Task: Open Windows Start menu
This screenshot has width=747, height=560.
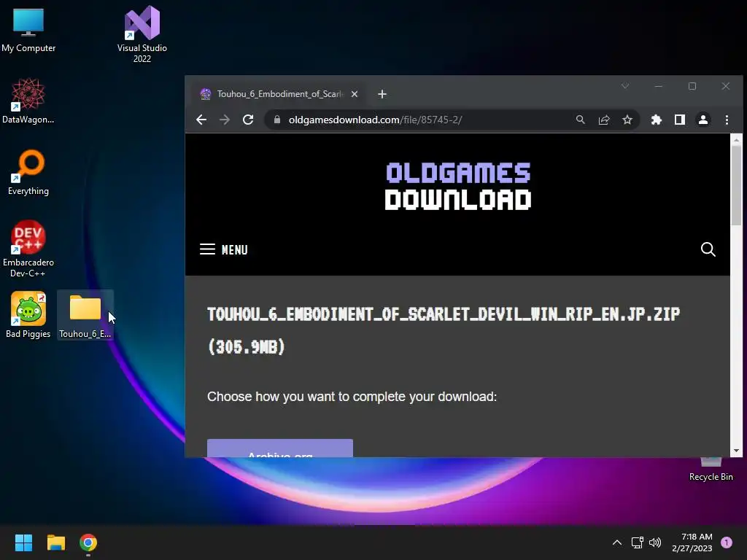Action: (x=23, y=542)
